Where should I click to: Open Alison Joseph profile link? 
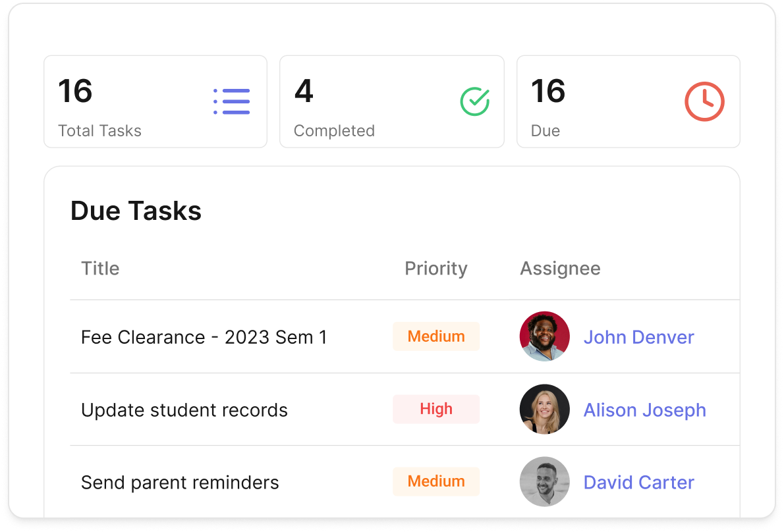(x=644, y=410)
